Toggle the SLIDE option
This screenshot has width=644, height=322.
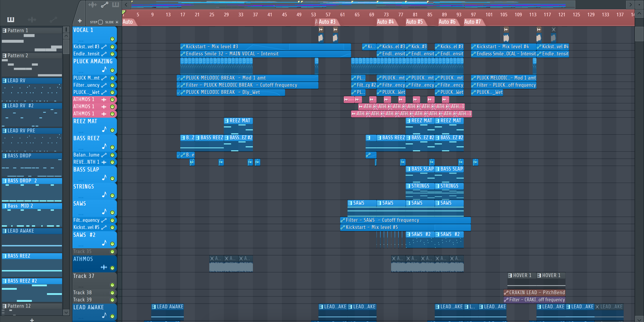coord(117,22)
